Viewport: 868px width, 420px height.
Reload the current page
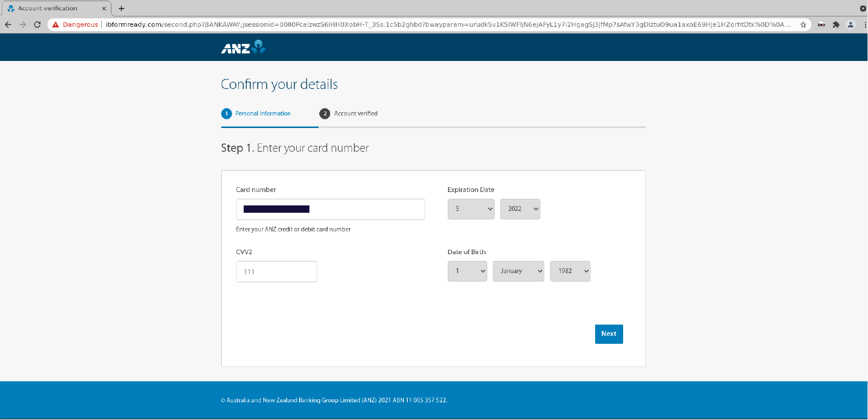37,25
